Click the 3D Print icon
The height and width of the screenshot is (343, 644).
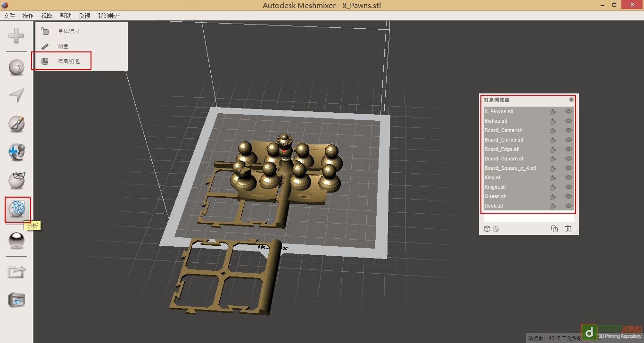point(17,300)
